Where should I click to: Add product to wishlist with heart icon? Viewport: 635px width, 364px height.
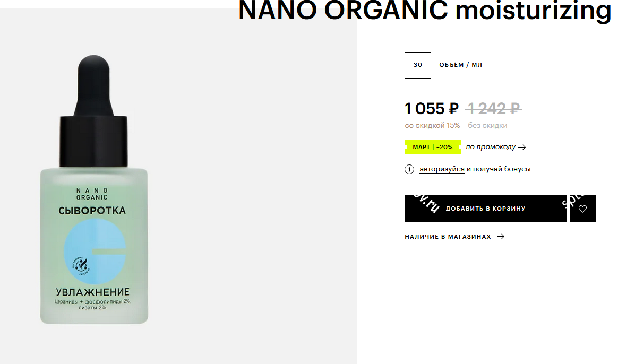pyautogui.click(x=583, y=209)
